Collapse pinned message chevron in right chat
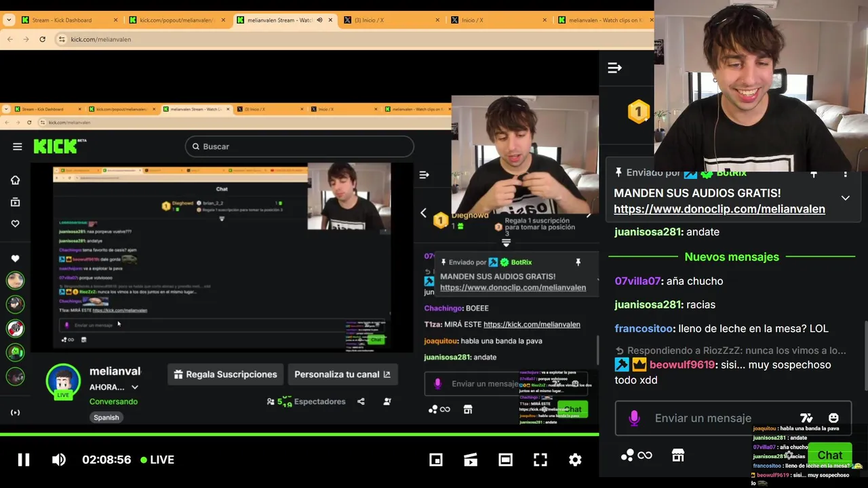868x488 pixels. click(x=845, y=198)
